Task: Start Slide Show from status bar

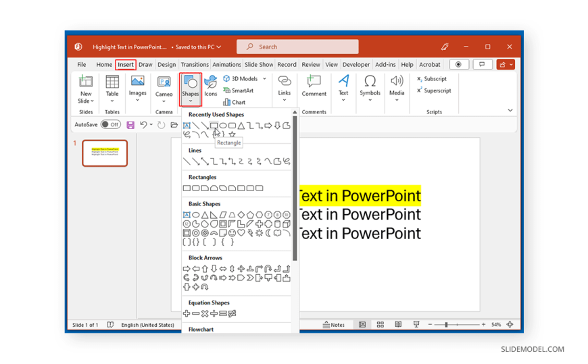Action: [416, 325]
